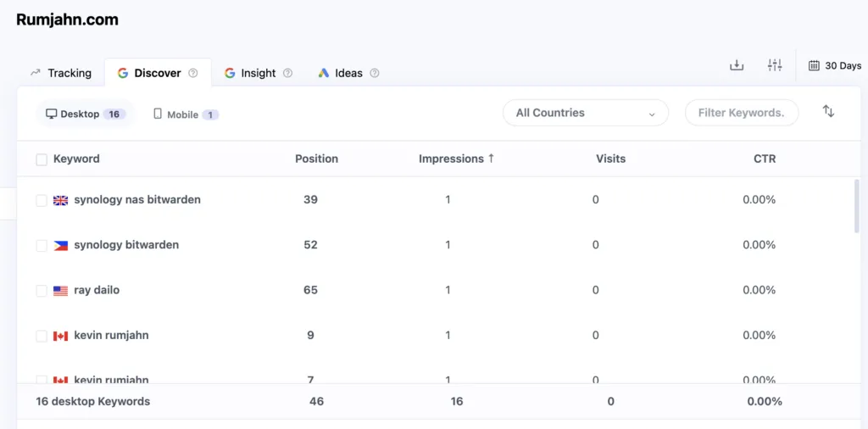The image size is (868, 429).
Task: Click the UK flag for synology nas bitwarden
Action: (x=61, y=200)
